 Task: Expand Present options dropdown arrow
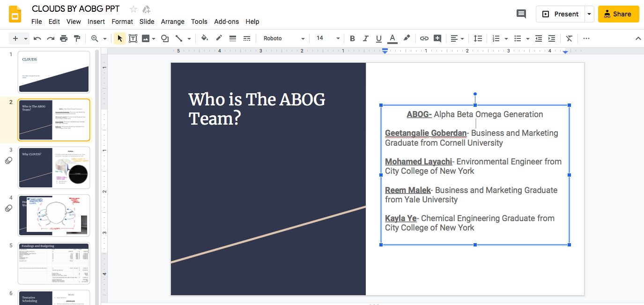pyautogui.click(x=589, y=14)
